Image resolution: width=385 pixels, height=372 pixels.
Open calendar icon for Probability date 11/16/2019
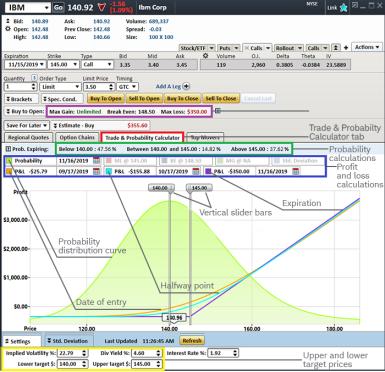(x=96, y=161)
